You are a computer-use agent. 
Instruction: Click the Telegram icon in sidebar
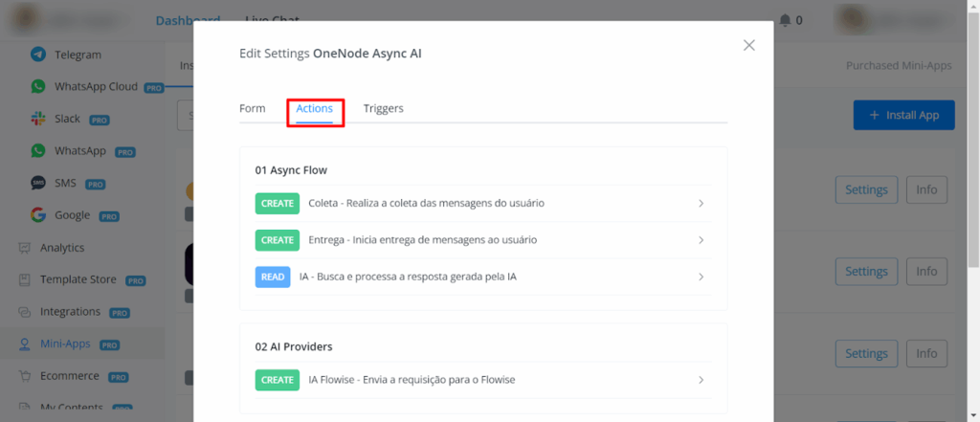(x=38, y=55)
